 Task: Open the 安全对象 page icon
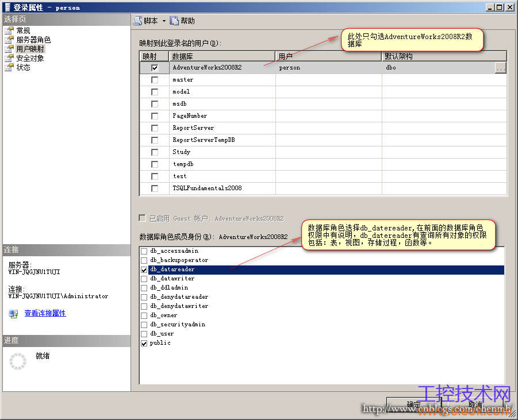[9, 59]
